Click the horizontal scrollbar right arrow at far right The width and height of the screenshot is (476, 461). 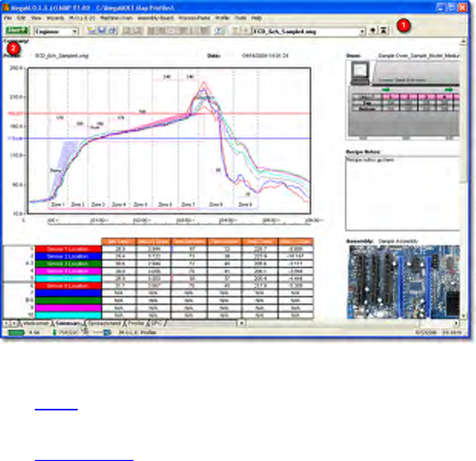pyautogui.click(x=457, y=324)
